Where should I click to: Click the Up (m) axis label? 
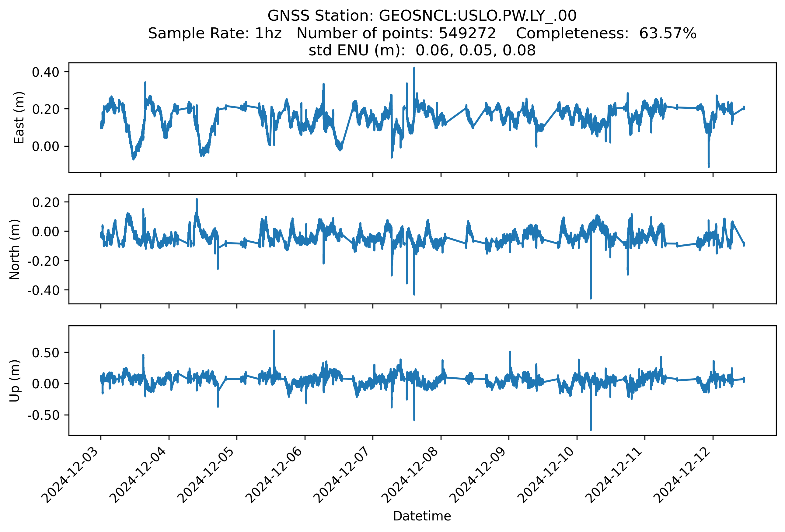click(15, 381)
